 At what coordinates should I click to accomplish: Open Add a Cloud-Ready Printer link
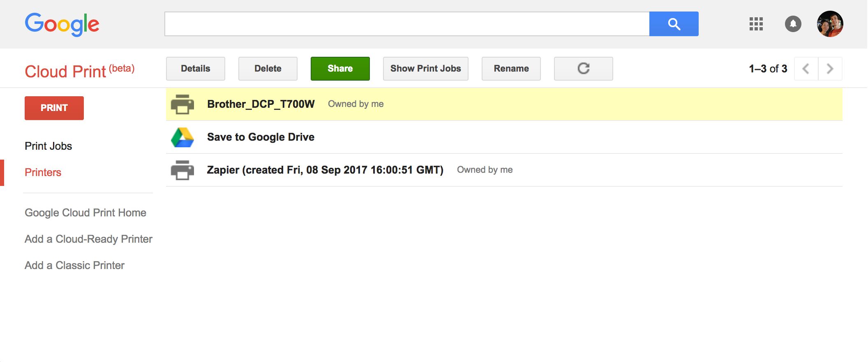click(88, 239)
